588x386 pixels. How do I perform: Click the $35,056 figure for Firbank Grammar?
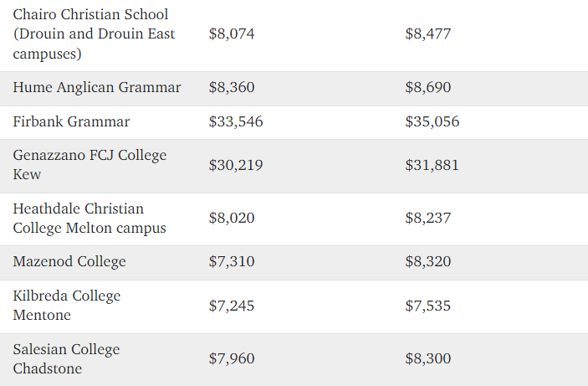[x=432, y=122]
